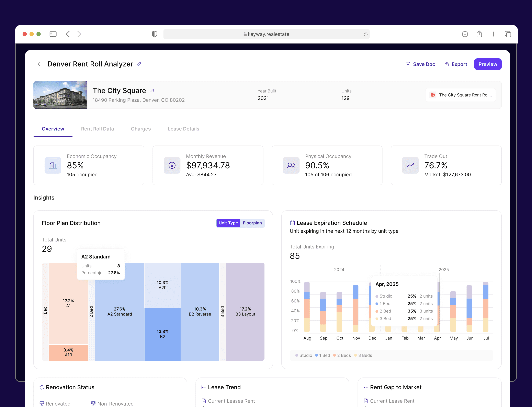Viewport: 532px width, 407px height.
Task: Go back using browser back arrow
Action: pos(68,34)
